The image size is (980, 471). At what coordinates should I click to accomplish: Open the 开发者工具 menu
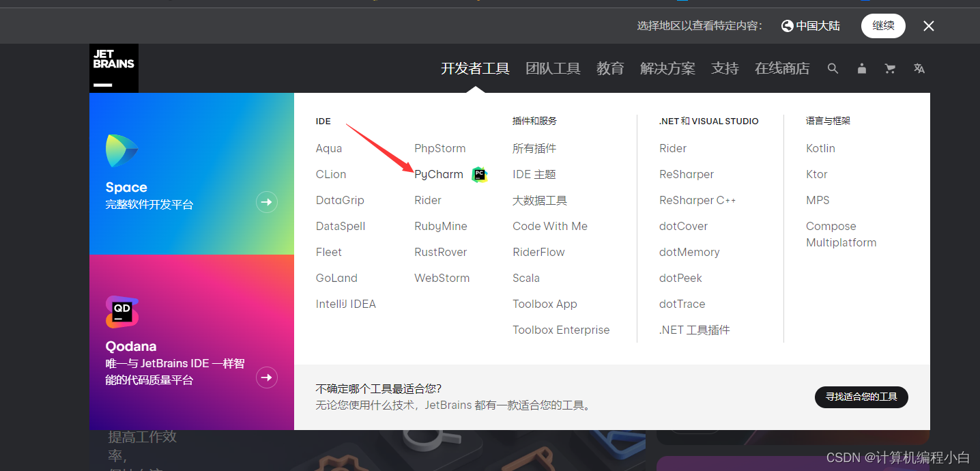[475, 68]
